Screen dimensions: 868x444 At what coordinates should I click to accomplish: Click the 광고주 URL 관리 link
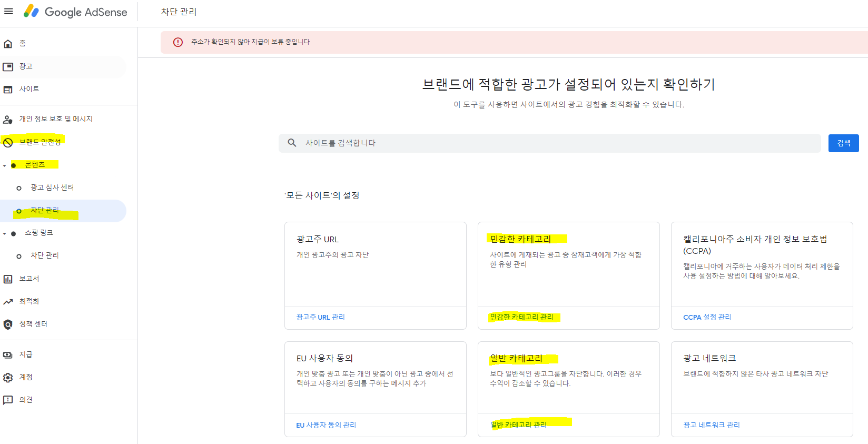(320, 317)
